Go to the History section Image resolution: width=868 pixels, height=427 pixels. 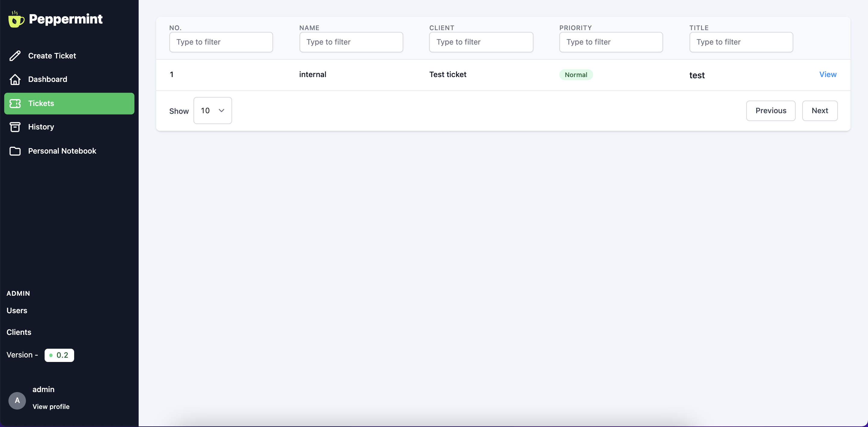tap(41, 127)
